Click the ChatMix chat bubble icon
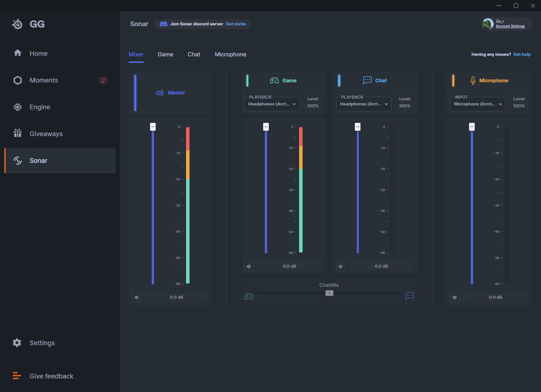 410,296
